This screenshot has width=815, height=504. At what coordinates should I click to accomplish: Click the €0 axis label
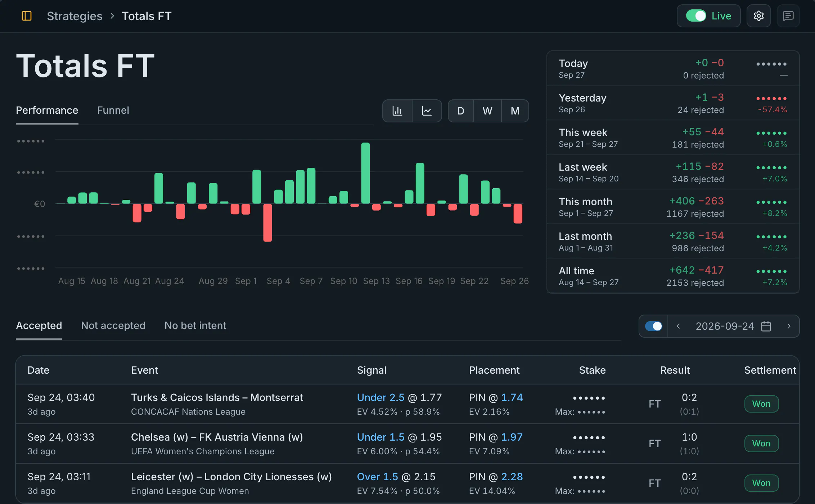tap(40, 204)
